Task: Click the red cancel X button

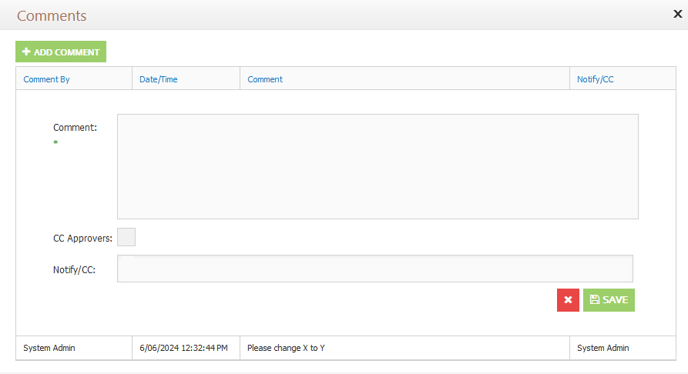Action: pos(568,300)
